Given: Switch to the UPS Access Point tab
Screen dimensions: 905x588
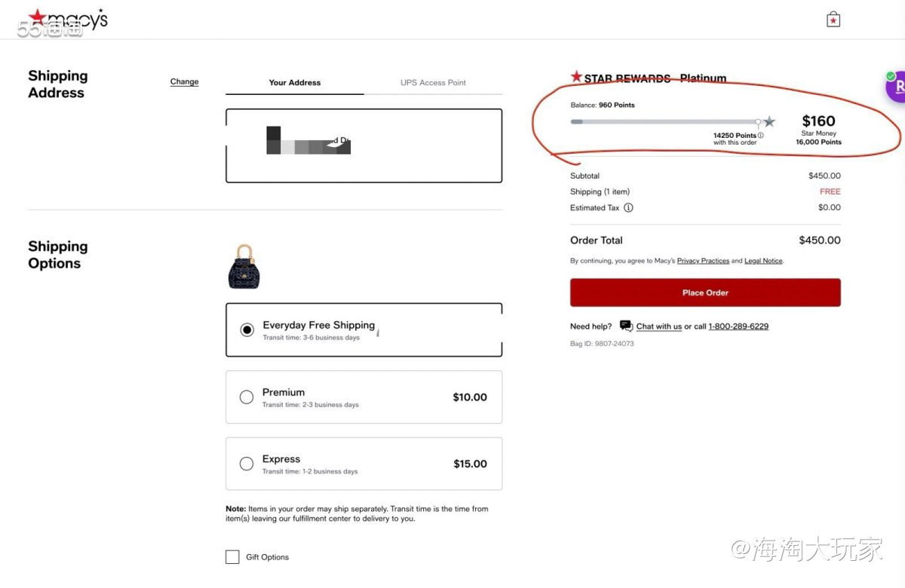Looking at the screenshot, I should pos(433,83).
